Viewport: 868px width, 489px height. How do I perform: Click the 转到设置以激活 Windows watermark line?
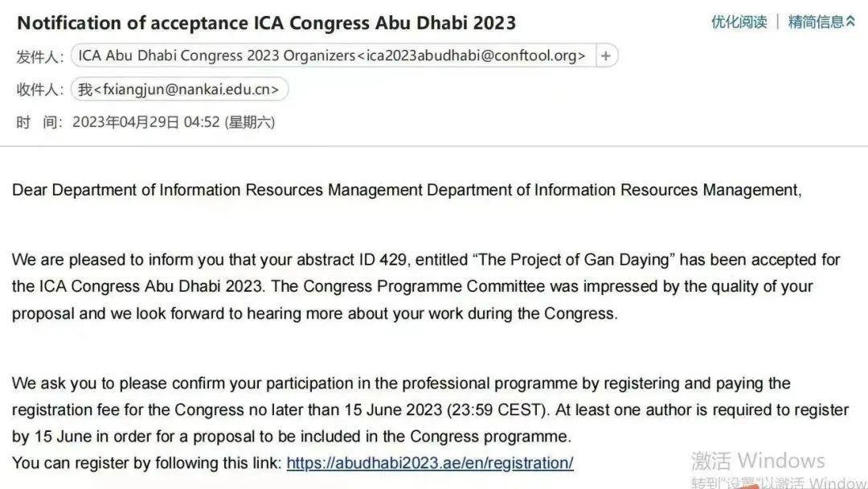[780, 482]
